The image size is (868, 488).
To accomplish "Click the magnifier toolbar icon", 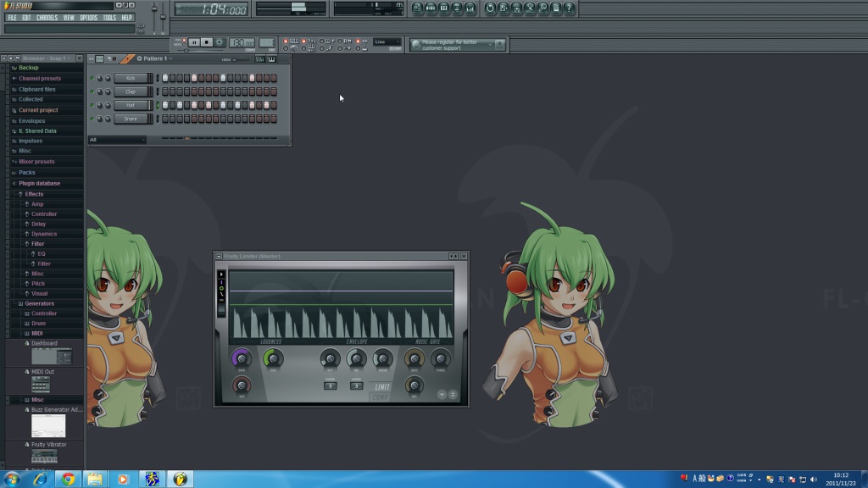I will pos(543,8).
